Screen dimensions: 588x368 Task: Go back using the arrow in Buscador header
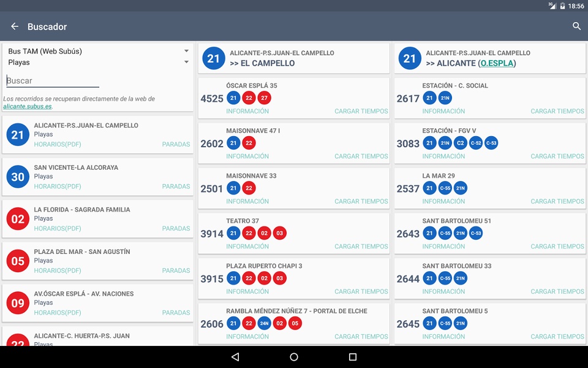click(15, 26)
